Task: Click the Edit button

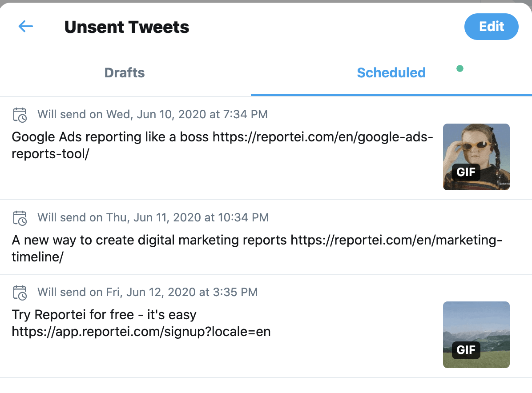Action: [491, 26]
